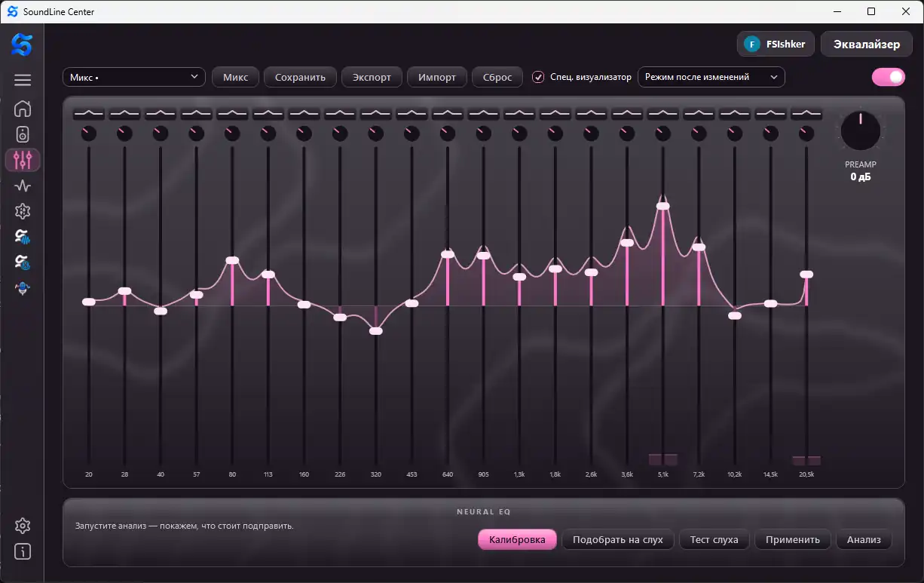Click the Импорт button

pyautogui.click(x=437, y=77)
